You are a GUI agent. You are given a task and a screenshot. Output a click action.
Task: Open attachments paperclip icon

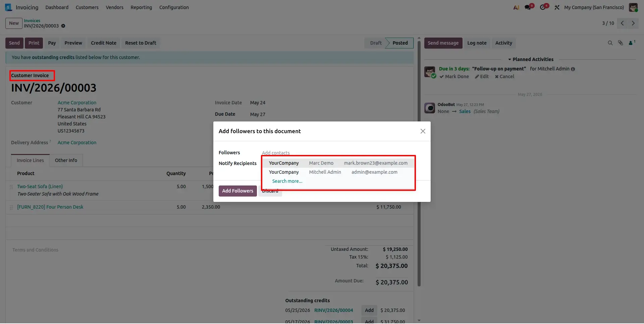tap(620, 43)
